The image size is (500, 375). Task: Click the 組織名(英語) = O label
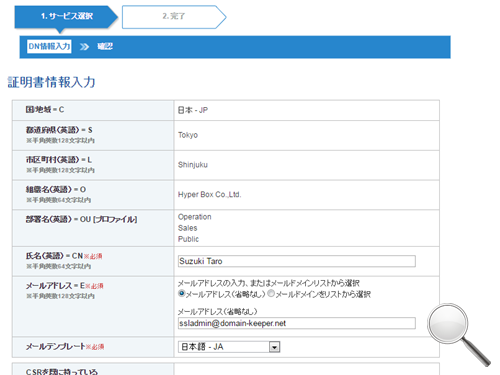(x=56, y=189)
